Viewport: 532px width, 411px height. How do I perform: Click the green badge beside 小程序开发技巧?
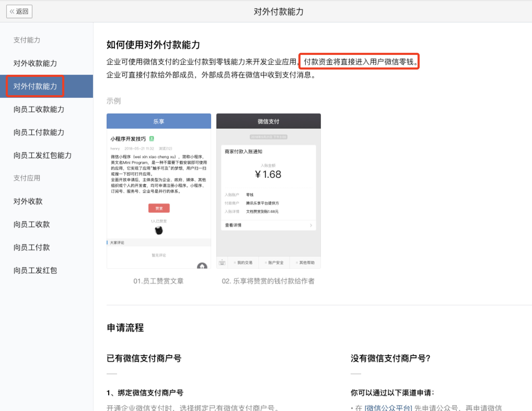click(152, 139)
